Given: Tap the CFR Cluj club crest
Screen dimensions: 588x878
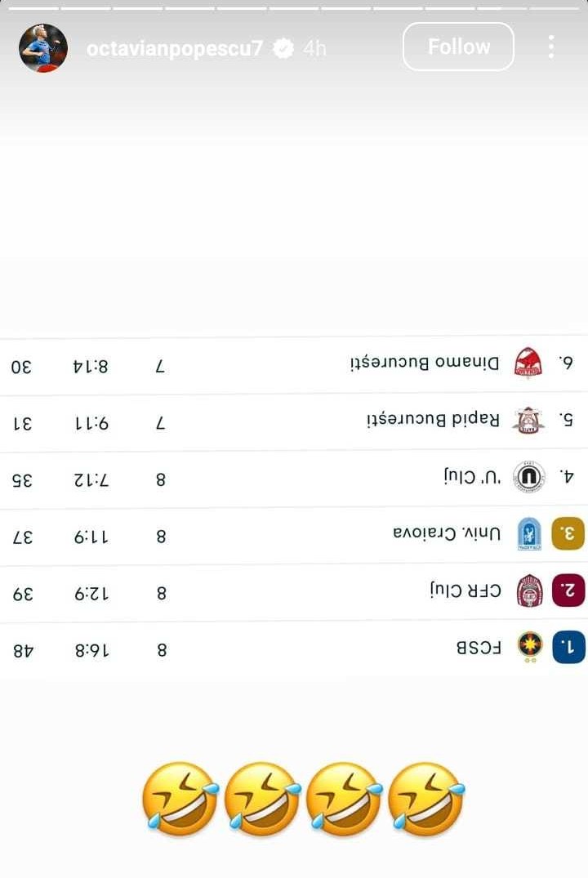Looking at the screenshot, I should tap(529, 591).
